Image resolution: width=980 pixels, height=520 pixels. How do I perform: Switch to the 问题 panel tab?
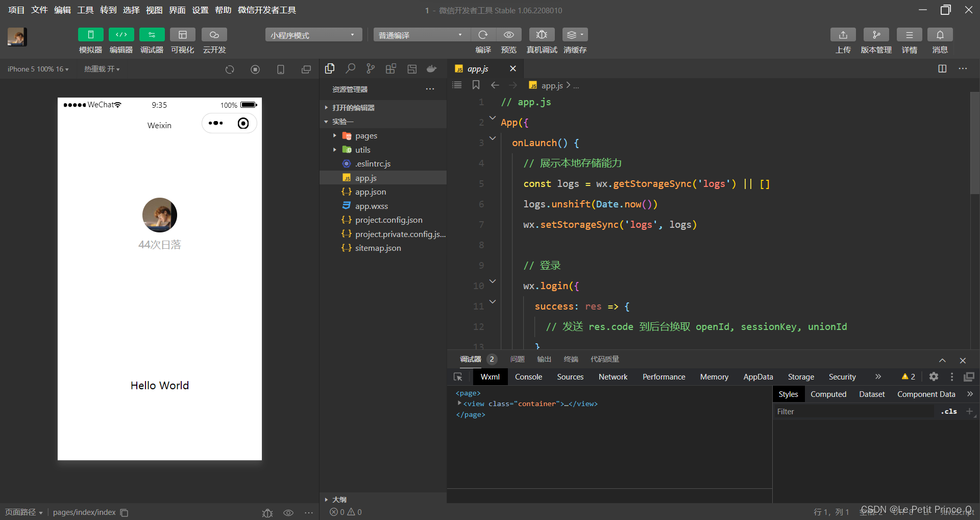pyautogui.click(x=517, y=359)
